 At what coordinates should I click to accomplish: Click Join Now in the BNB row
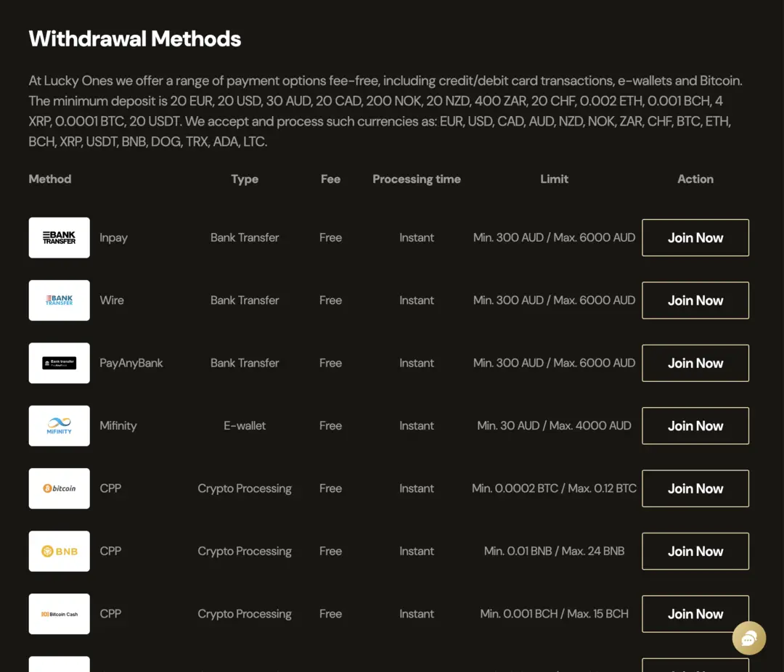click(x=695, y=551)
